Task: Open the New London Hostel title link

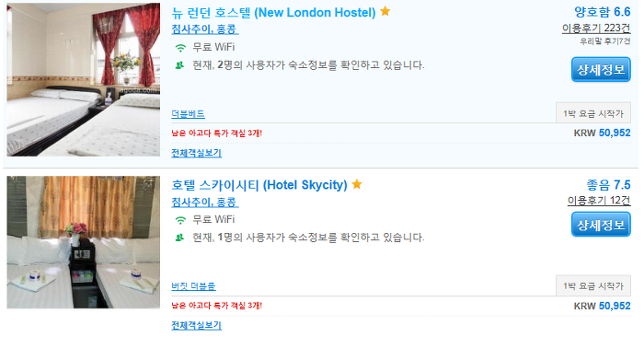Action: click(273, 13)
